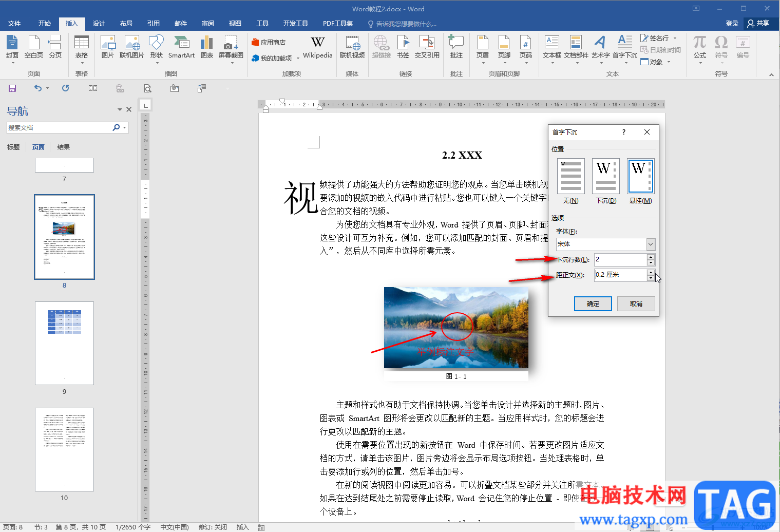This screenshot has width=780, height=532.
Task: Select the page 10 thumbnail
Action: (x=64, y=449)
